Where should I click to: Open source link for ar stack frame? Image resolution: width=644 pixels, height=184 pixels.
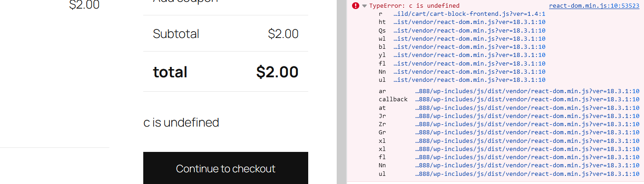tap(527, 91)
